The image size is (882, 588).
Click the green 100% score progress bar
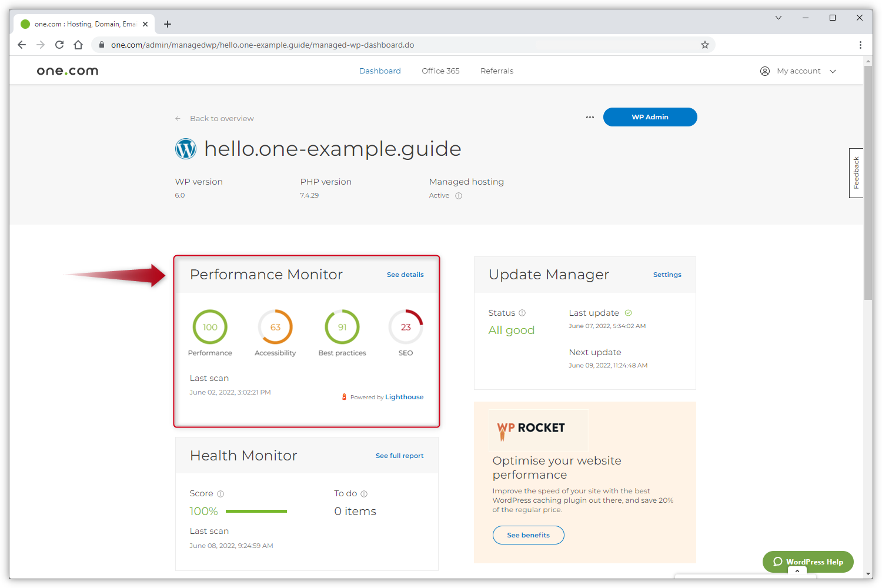pyautogui.click(x=256, y=511)
